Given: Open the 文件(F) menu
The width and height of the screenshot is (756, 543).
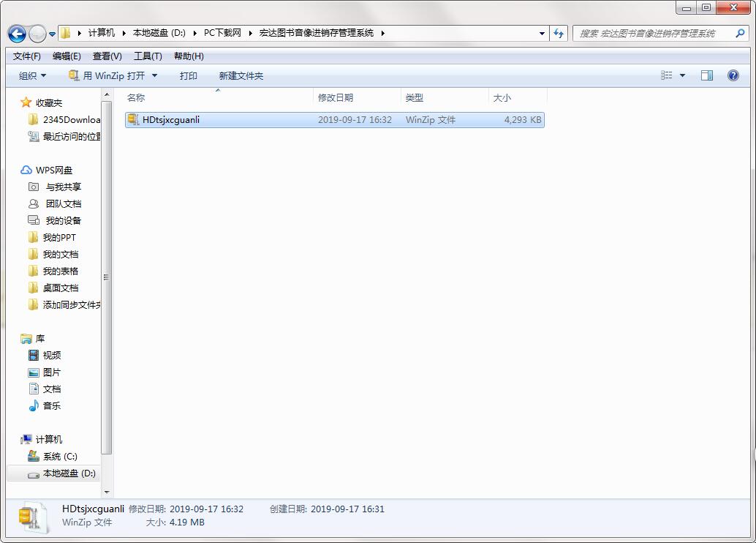Looking at the screenshot, I should [x=27, y=56].
